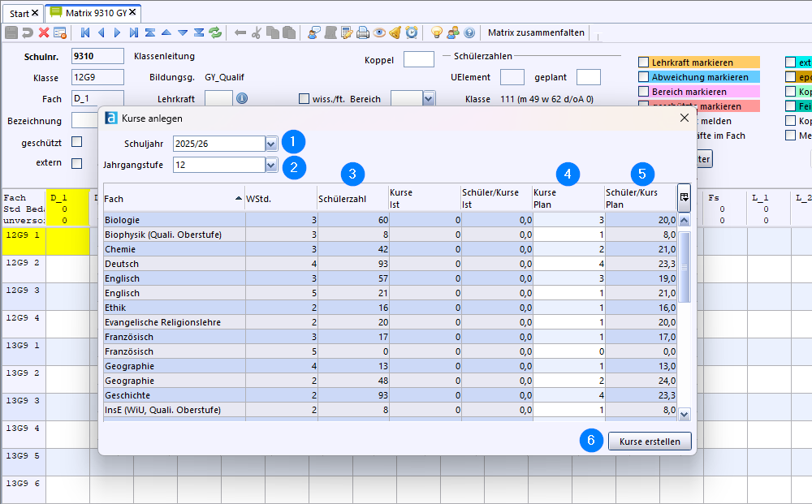This screenshot has height=504, width=812.
Task: Click the red X delete icon
Action: point(44,33)
